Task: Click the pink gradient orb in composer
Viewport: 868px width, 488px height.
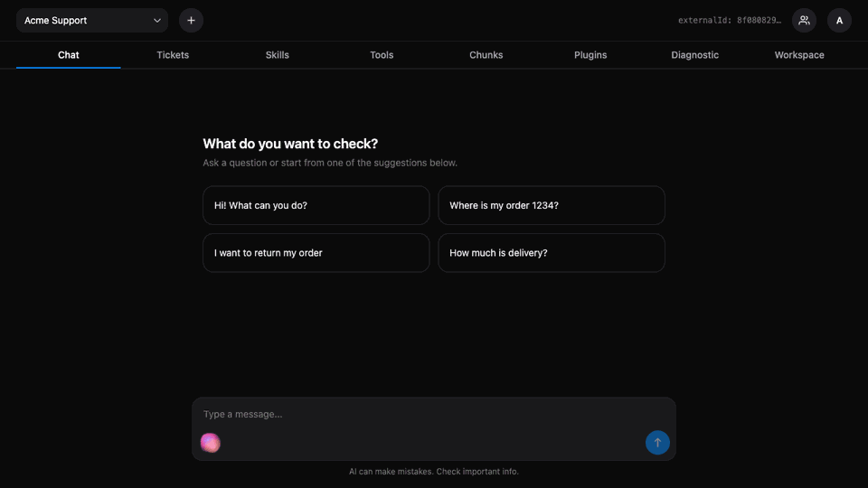Action: point(211,443)
